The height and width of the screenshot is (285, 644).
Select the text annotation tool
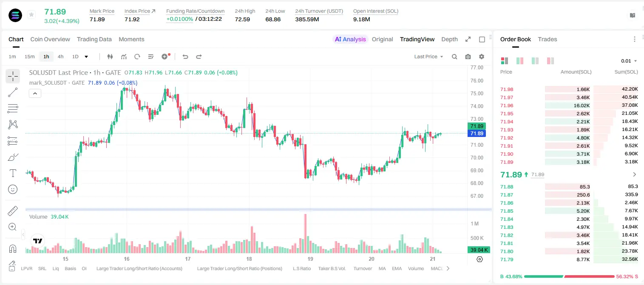(x=13, y=173)
